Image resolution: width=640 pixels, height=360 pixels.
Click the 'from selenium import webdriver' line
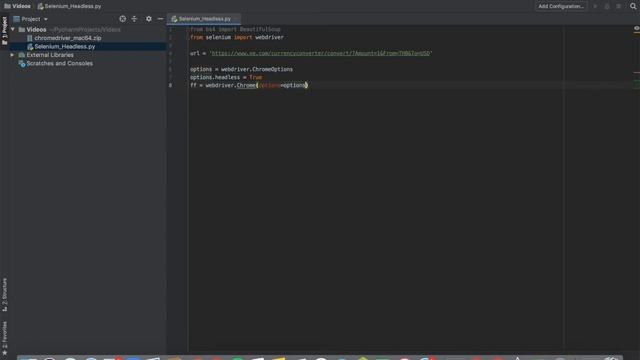237,37
